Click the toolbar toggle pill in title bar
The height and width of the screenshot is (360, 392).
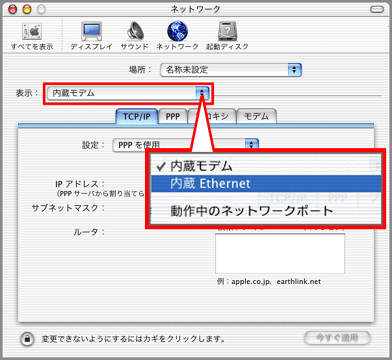tap(377, 9)
